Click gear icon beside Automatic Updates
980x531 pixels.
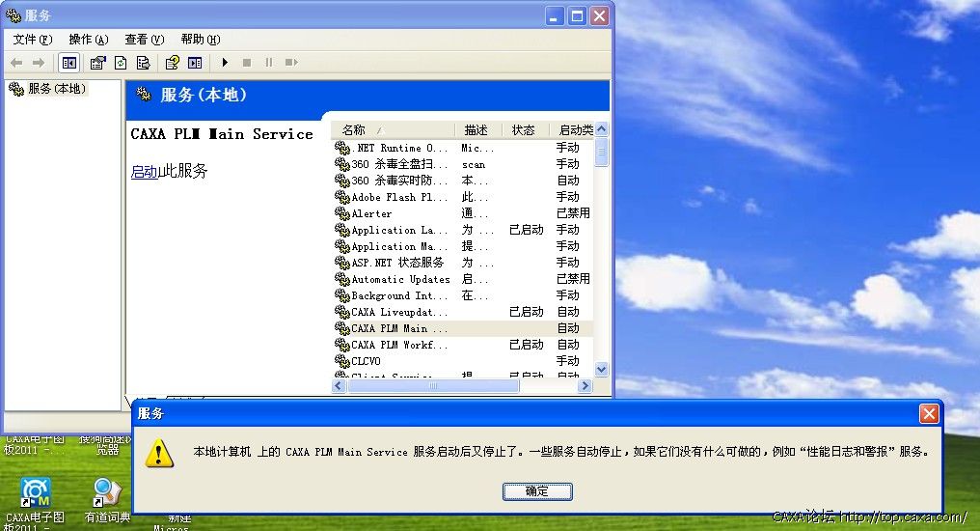click(x=341, y=279)
